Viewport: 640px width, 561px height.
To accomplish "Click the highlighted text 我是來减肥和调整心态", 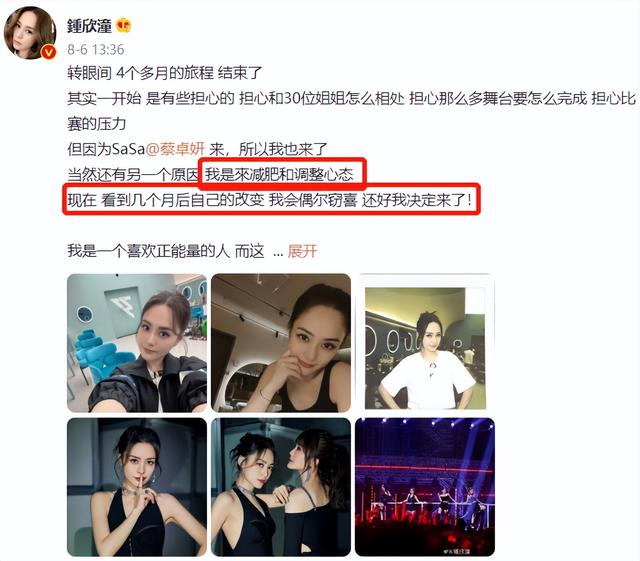I will pos(279,175).
